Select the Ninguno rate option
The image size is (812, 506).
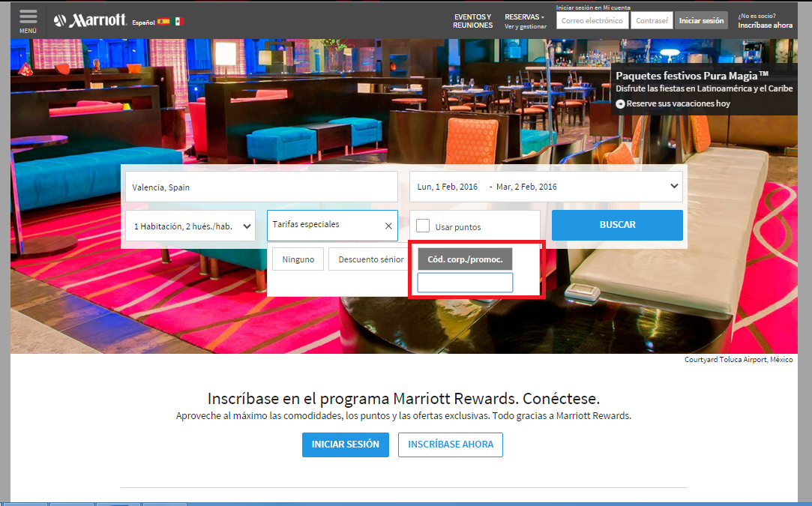pyautogui.click(x=298, y=259)
